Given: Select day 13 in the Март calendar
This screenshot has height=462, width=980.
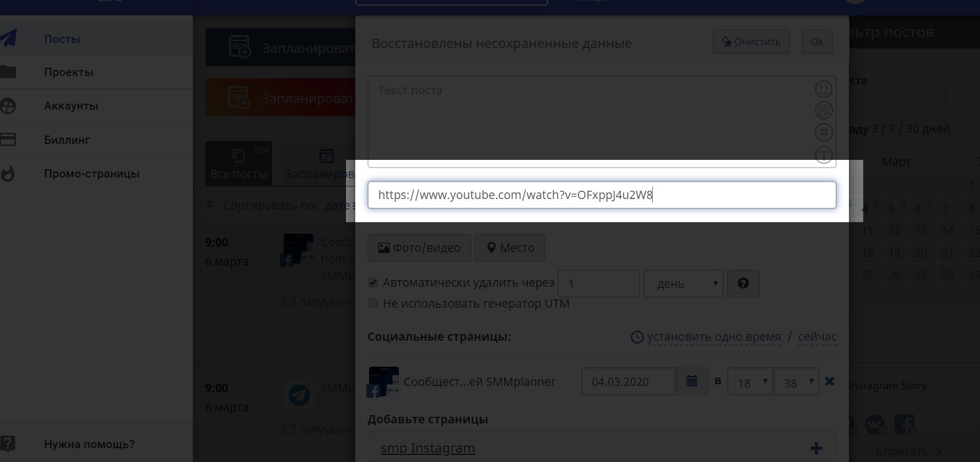Looking at the screenshot, I should tap(922, 230).
